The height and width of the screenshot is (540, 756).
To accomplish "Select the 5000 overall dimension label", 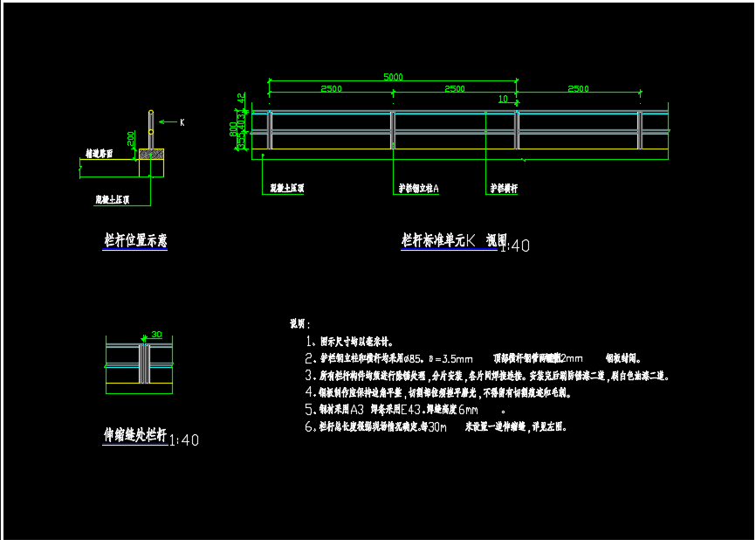I will (393, 77).
